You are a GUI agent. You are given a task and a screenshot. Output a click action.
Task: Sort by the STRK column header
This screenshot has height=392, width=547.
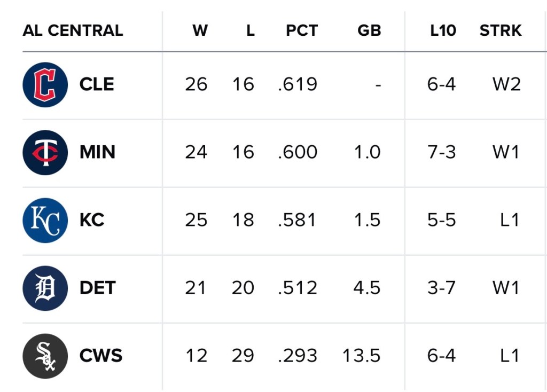500,30
